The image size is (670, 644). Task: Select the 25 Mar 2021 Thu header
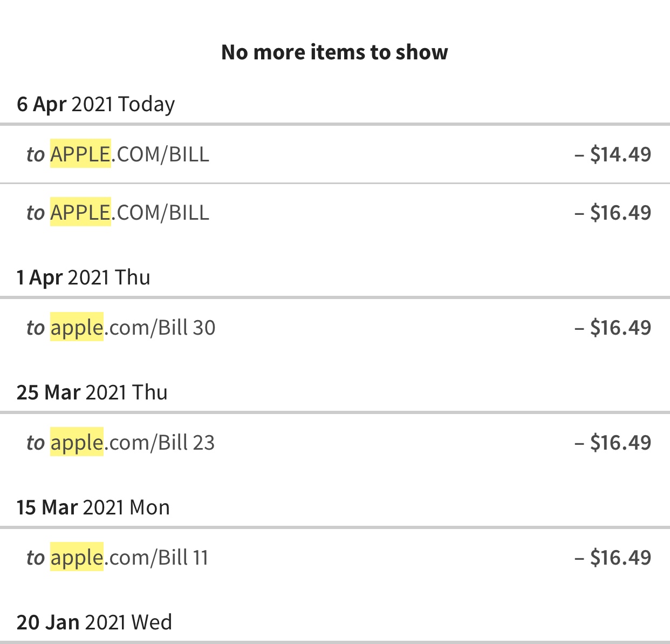(92, 392)
